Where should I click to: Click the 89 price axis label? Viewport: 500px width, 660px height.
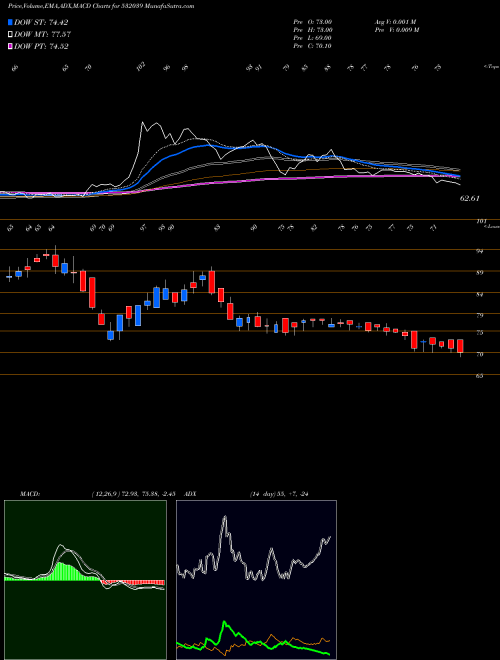click(x=479, y=273)
